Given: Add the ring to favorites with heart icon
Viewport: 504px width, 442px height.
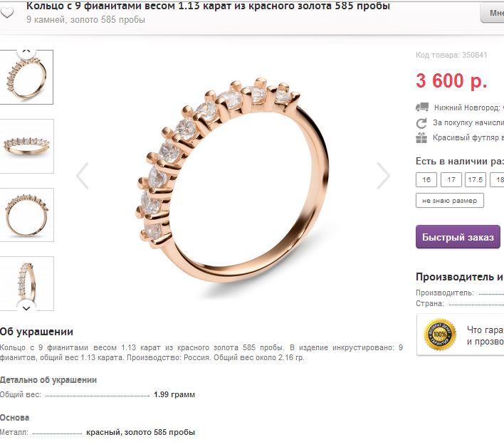Looking at the screenshot, I should point(7,13).
